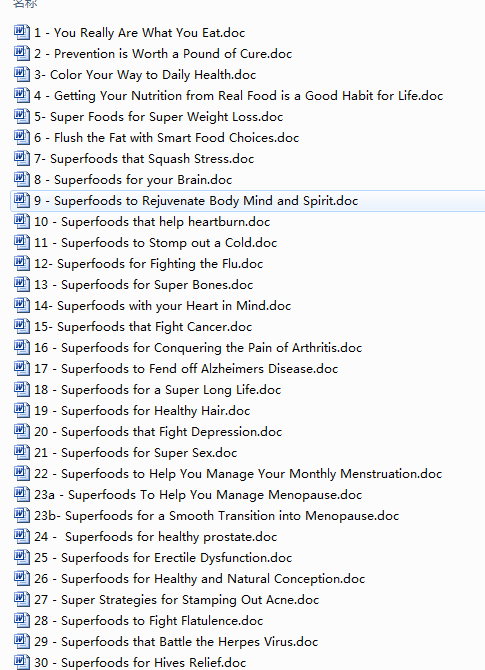Click icon beside '7- Superfoods that Squash Stress.doc'

tap(22, 158)
